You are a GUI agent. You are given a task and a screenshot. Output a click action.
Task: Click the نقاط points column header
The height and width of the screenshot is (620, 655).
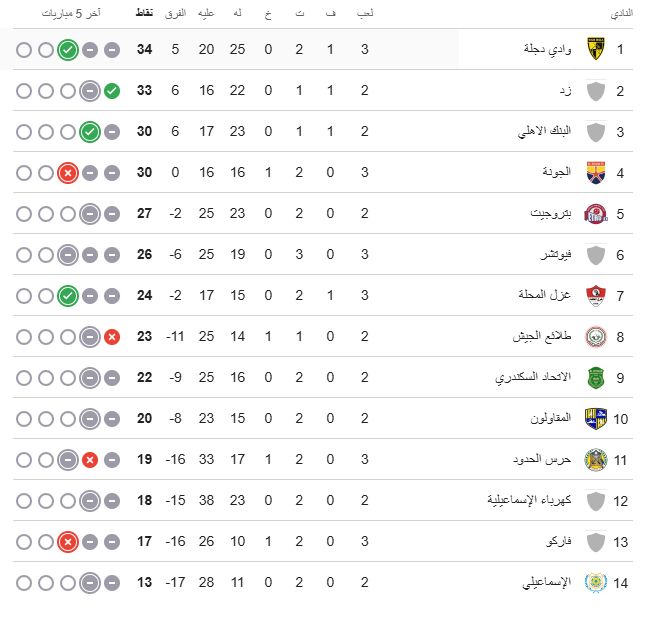(143, 14)
